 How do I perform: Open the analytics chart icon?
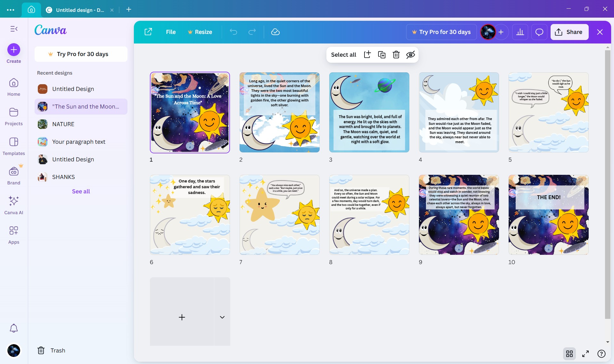click(x=520, y=32)
